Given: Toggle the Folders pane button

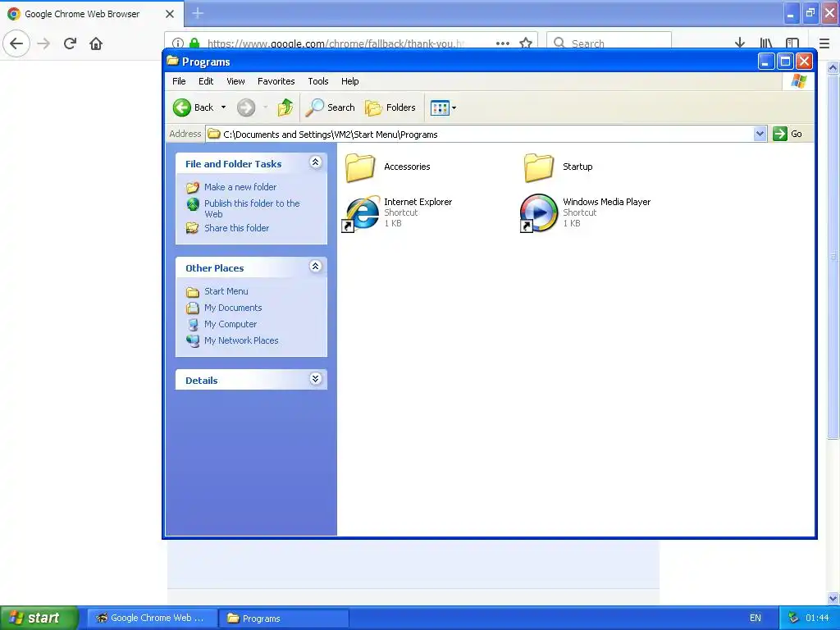Looking at the screenshot, I should coord(390,107).
